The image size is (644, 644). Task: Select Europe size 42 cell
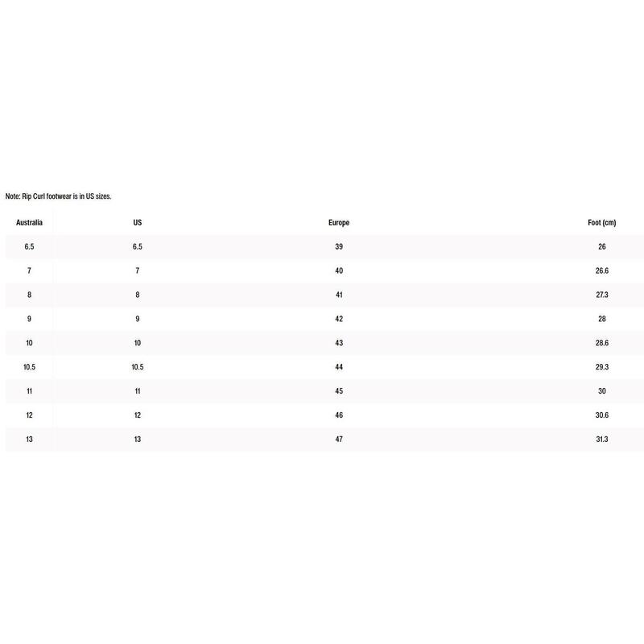(x=339, y=319)
